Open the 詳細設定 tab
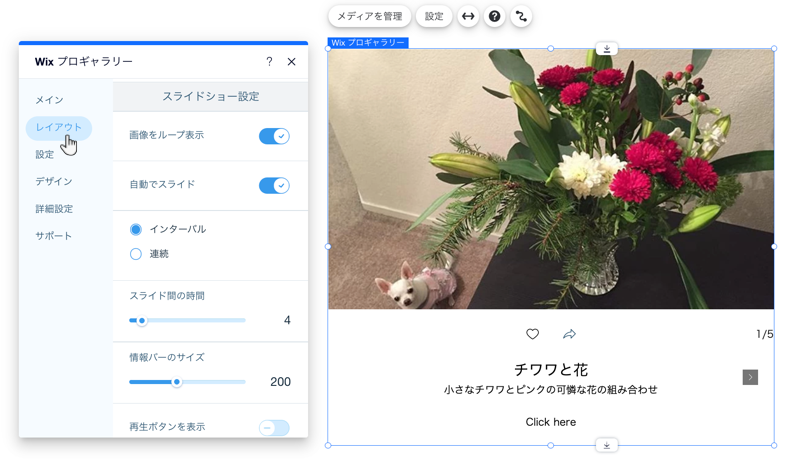 [x=54, y=209]
